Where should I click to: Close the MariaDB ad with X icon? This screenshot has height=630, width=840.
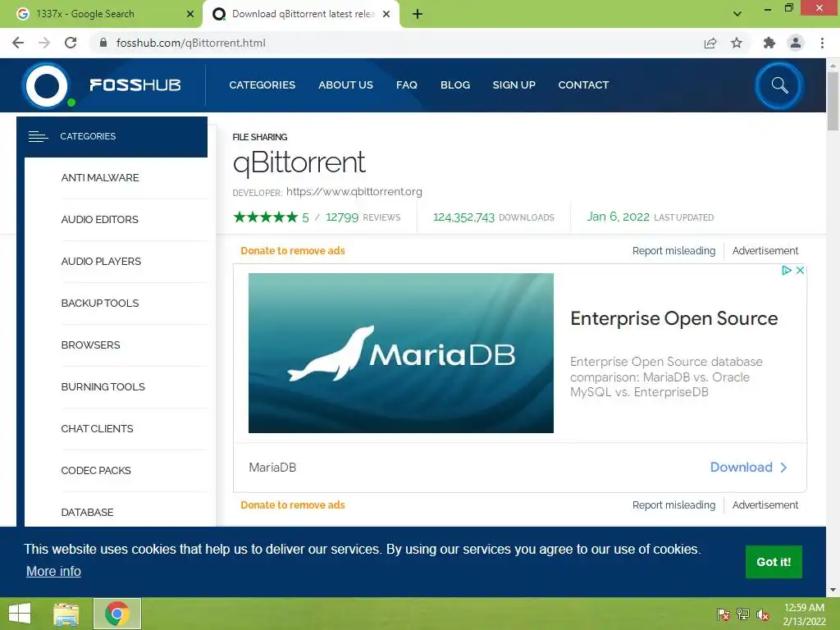800,270
